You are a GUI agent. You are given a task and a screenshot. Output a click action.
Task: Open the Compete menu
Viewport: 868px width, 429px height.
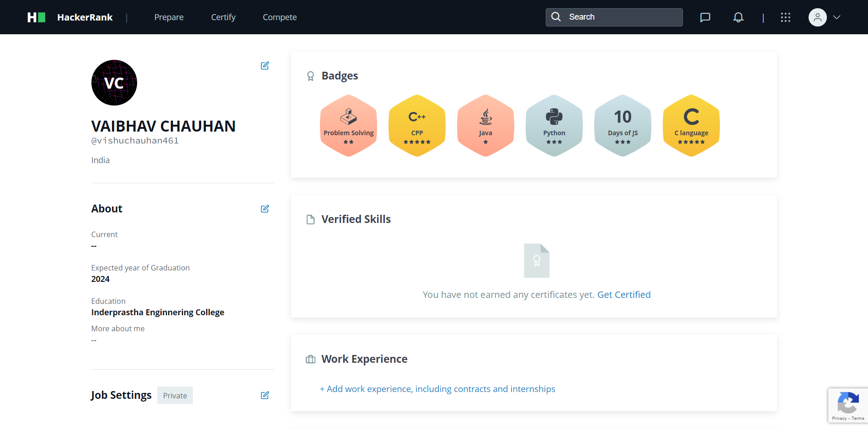(x=280, y=17)
